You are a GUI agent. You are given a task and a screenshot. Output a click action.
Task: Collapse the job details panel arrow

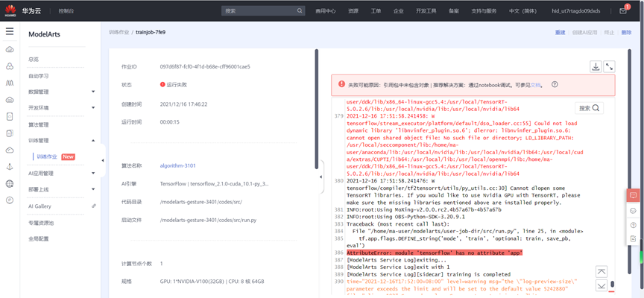(321, 177)
